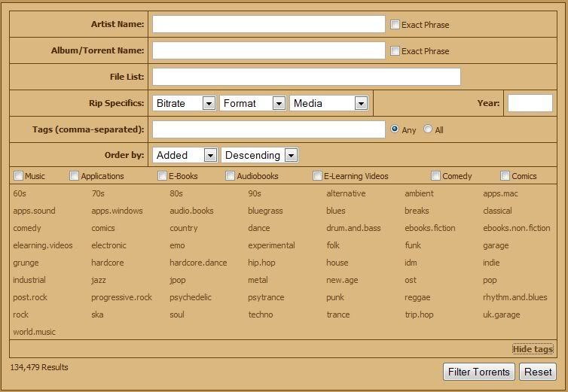Toggle the Comedy category checkbox

pos(435,176)
